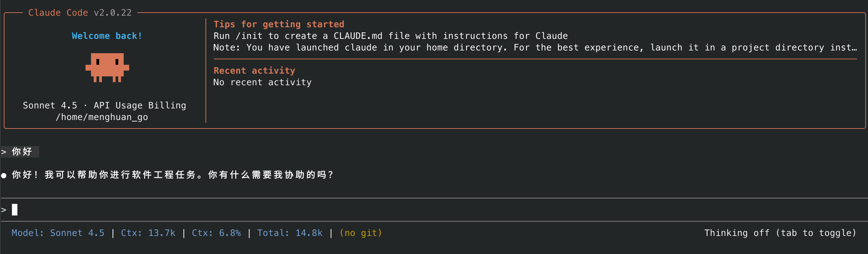The image size is (868, 254).
Task: Click the Ctx: 13.7k status item
Action: click(x=148, y=233)
